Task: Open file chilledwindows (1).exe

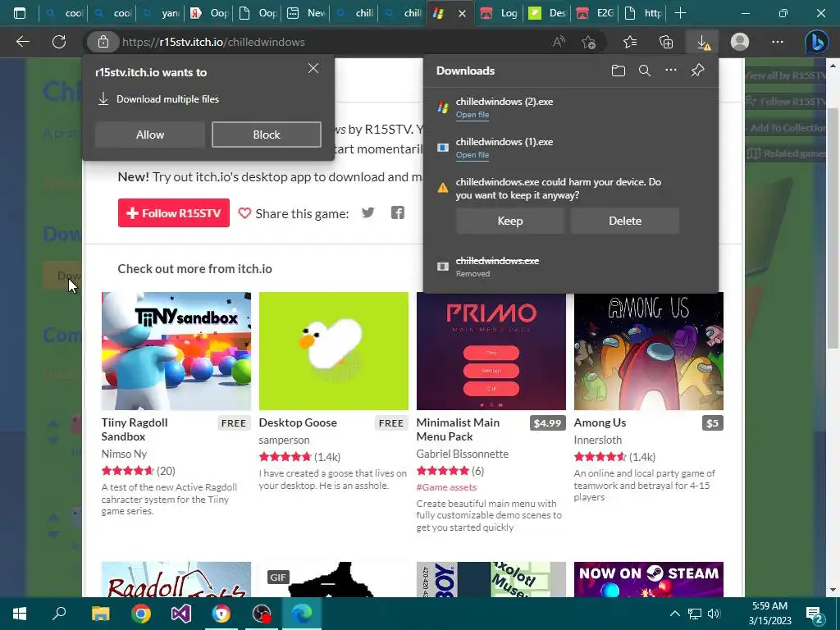Action: click(472, 155)
